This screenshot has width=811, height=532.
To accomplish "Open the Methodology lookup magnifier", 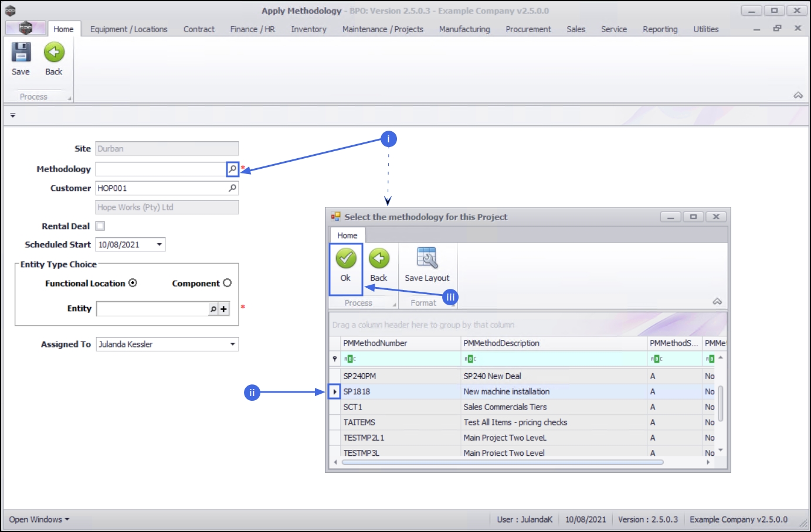I will pyautogui.click(x=233, y=169).
